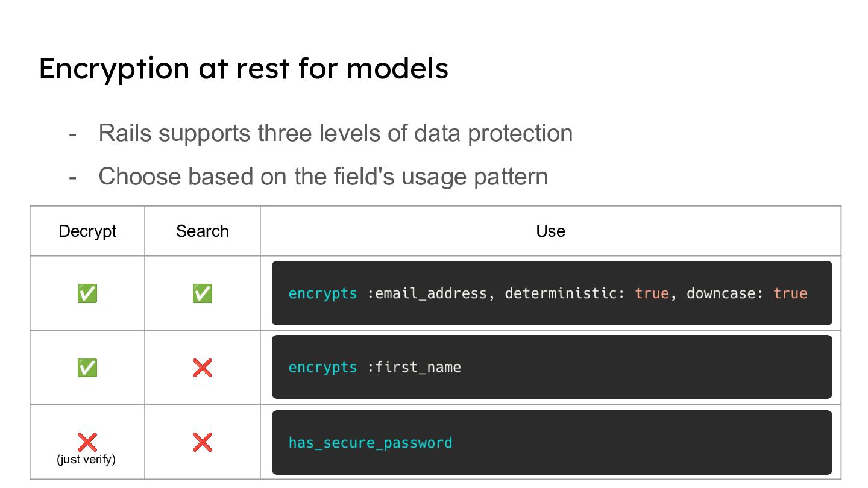Click the slide title "Encryption at rest for models"
The width and height of the screenshot is (868, 488).
[x=244, y=68]
